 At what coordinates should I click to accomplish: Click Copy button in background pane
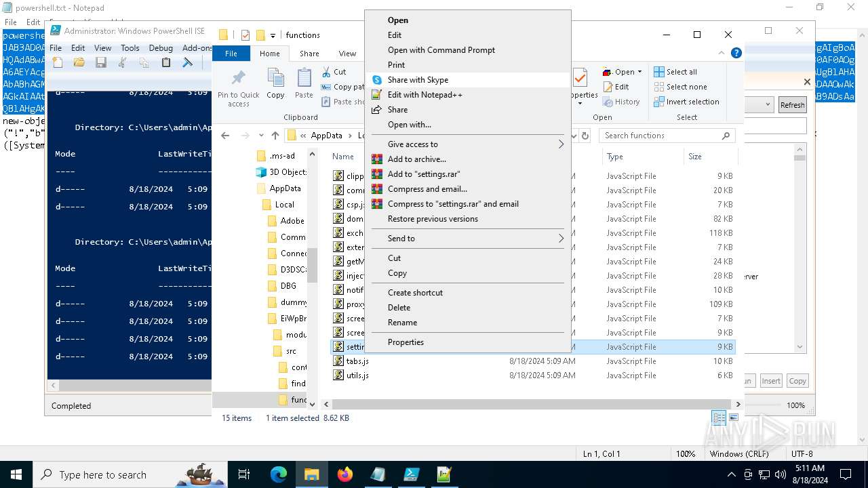797,381
